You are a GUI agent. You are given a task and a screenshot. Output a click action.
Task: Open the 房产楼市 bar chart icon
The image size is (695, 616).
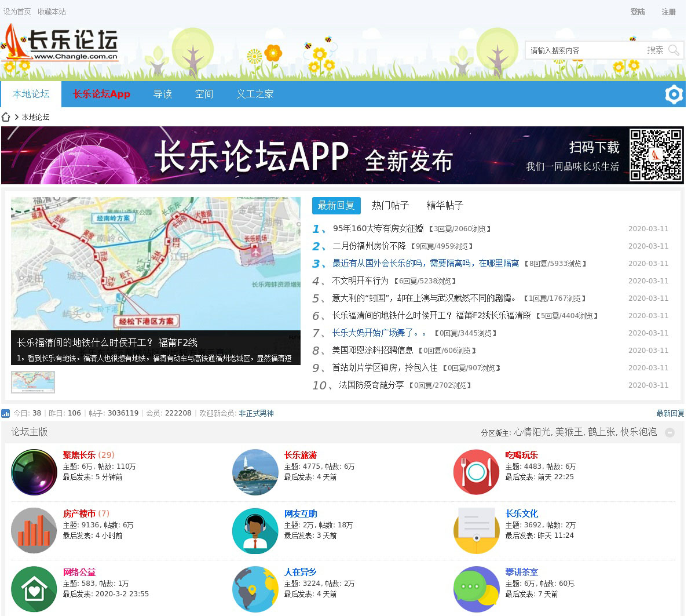(x=34, y=530)
